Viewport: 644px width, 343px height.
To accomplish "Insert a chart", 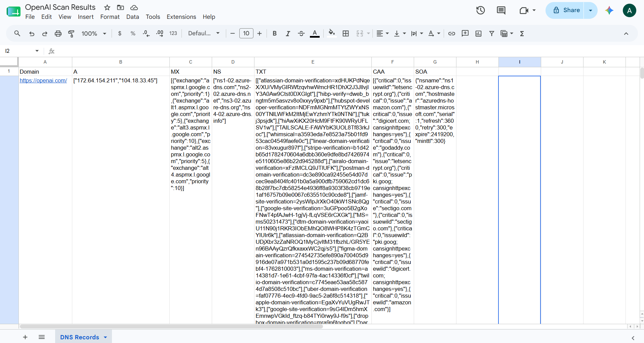I will (x=479, y=33).
